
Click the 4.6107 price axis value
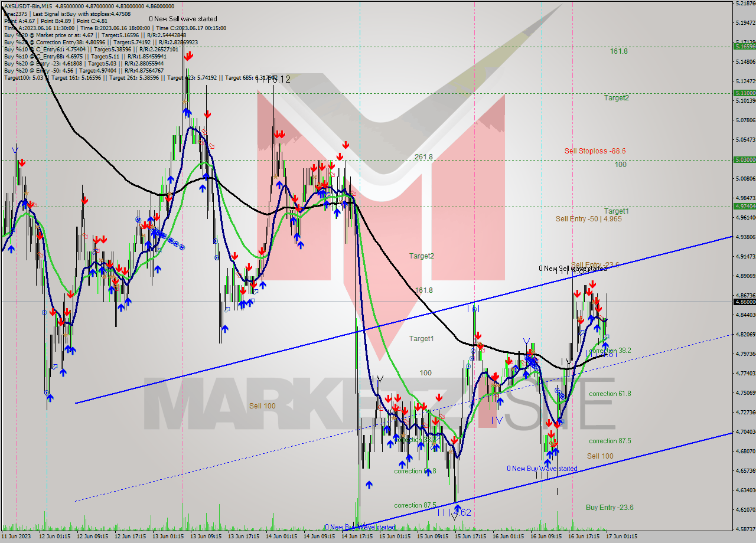coord(745,510)
